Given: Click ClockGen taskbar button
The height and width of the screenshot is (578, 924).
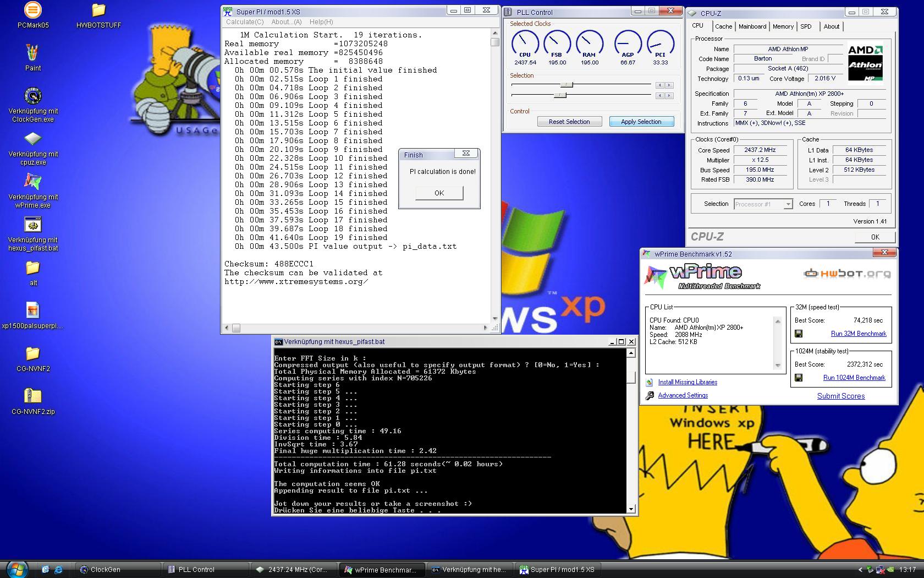Looking at the screenshot, I should 118,570.
